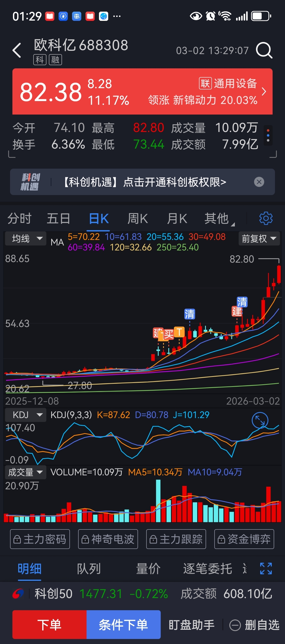Tap the blue 条件下单 button
This screenshot has height=644, width=285.
pos(123,624)
